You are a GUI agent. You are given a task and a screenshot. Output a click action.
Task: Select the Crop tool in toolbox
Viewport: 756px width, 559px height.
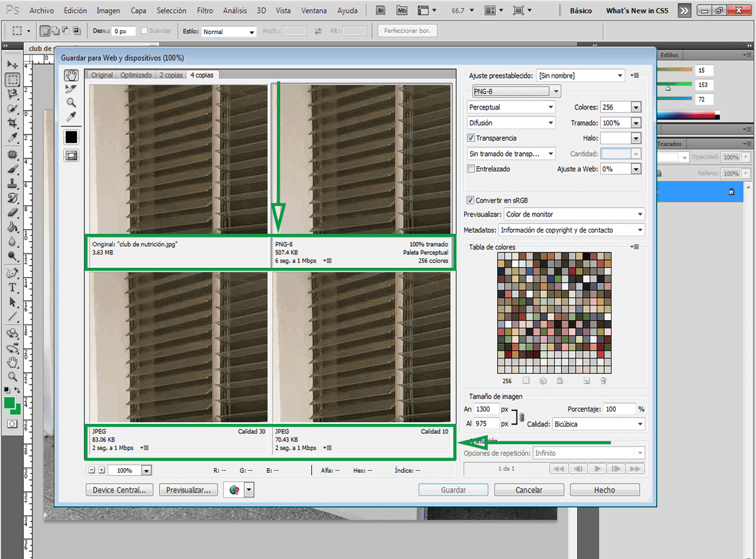pyautogui.click(x=12, y=123)
